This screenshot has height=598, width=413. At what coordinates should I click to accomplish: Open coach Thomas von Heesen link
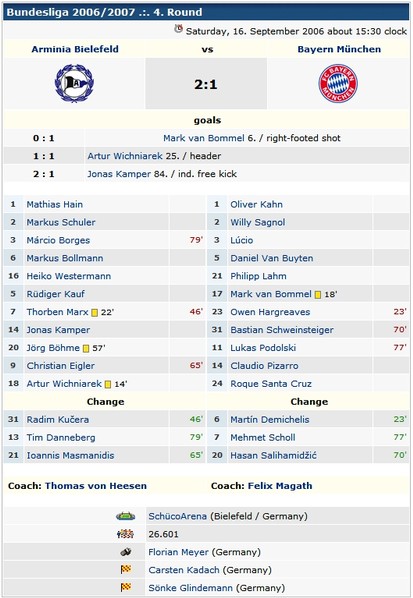tap(96, 486)
